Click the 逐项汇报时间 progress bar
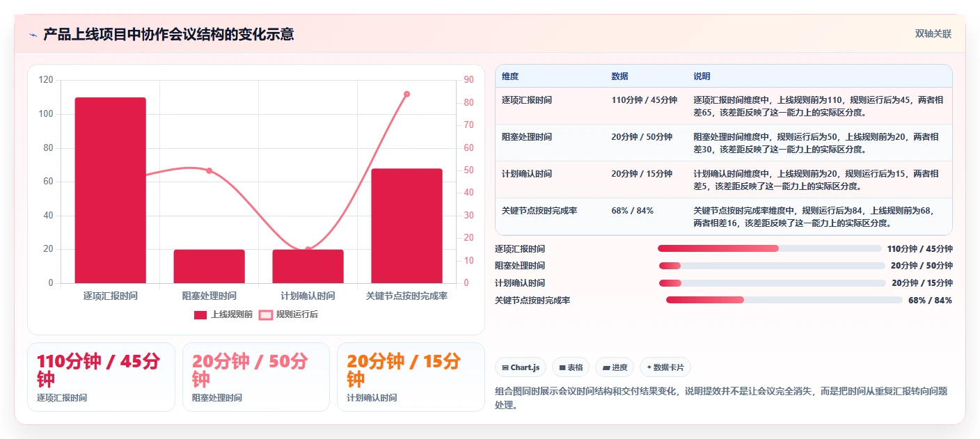 point(769,248)
